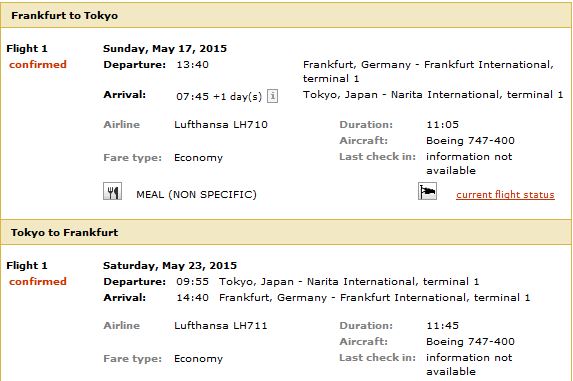This screenshot has width=573, height=381.
Task: Click the flag icon beside flight status
Action: [427, 191]
